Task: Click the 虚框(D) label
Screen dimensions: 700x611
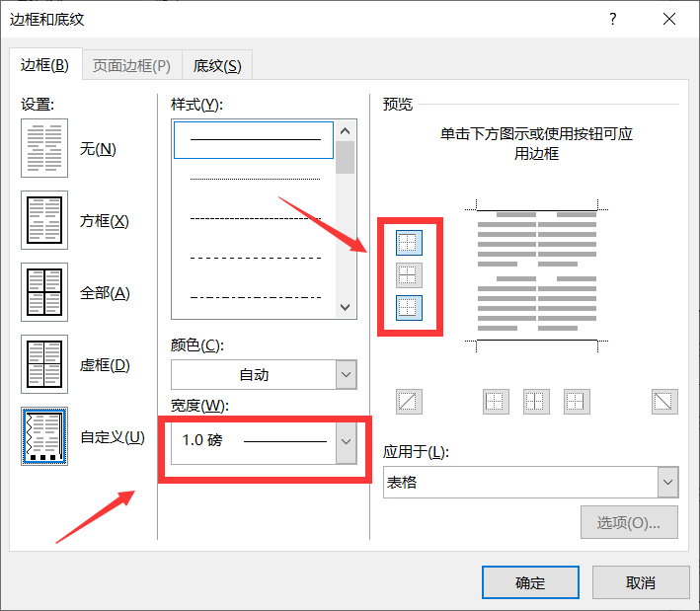Action: [x=105, y=365]
